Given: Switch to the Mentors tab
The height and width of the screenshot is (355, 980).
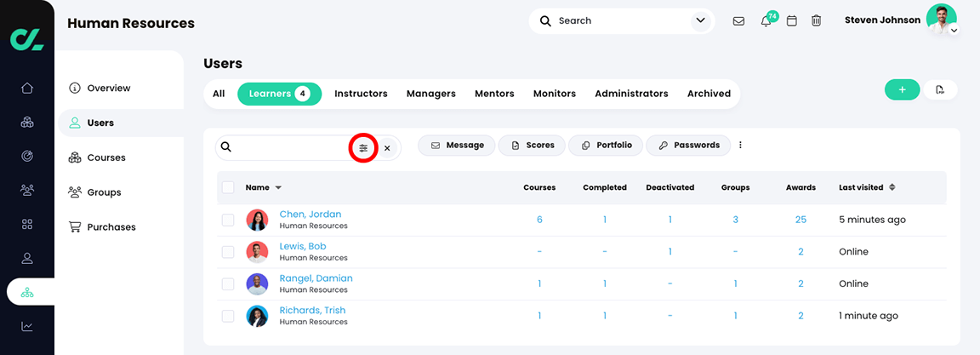Looking at the screenshot, I should click(x=494, y=94).
